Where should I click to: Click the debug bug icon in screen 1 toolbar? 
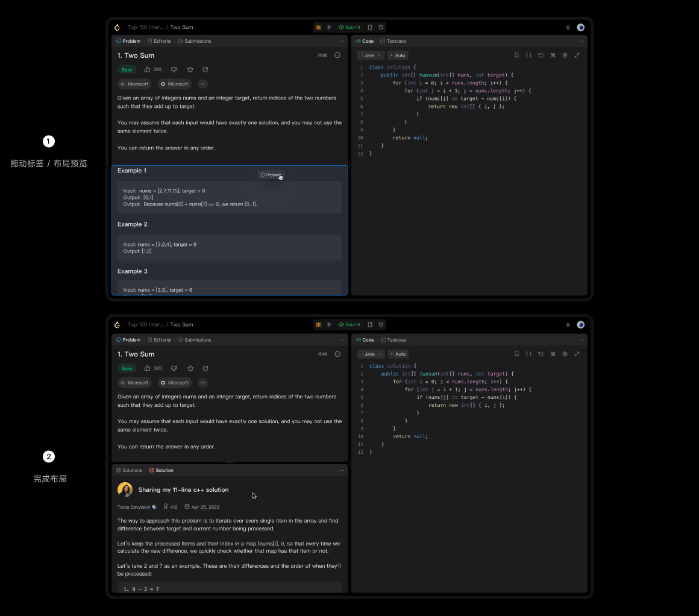318,27
